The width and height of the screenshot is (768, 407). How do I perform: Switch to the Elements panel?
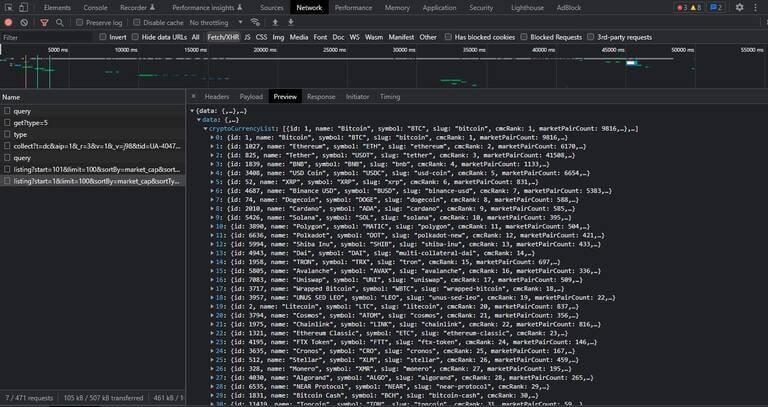[57, 7]
